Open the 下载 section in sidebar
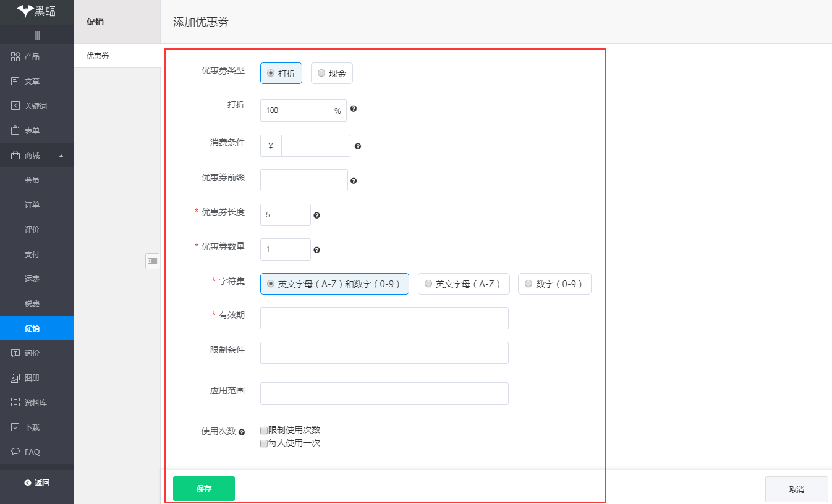 (28, 427)
